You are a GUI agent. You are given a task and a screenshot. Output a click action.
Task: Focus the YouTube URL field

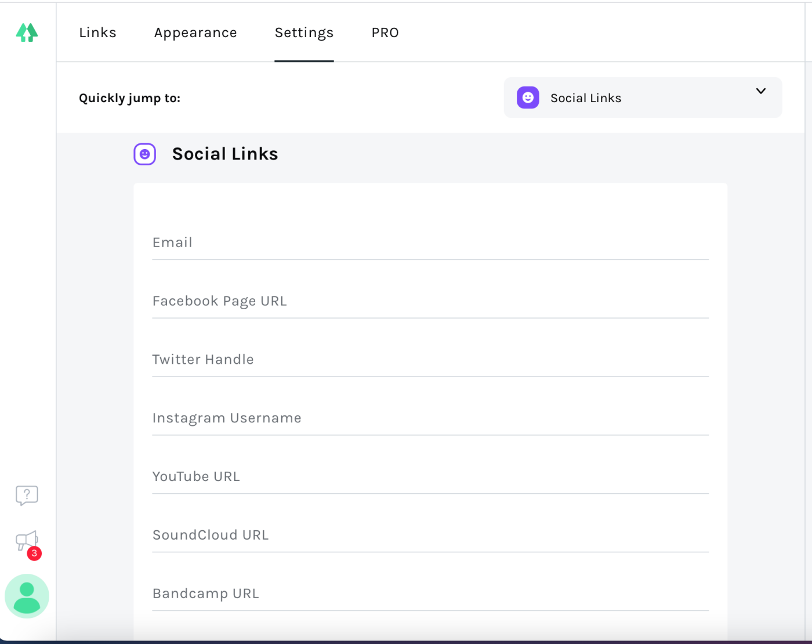point(430,477)
